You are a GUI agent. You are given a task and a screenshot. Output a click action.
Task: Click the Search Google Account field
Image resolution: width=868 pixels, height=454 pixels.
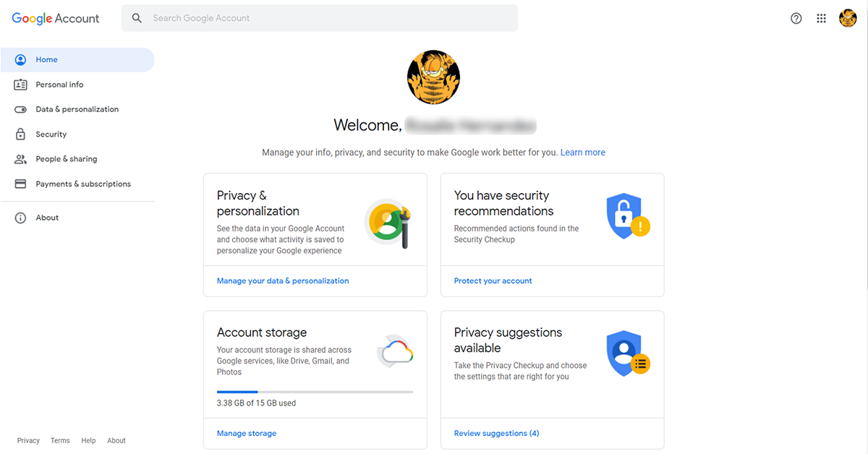coord(320,18)
